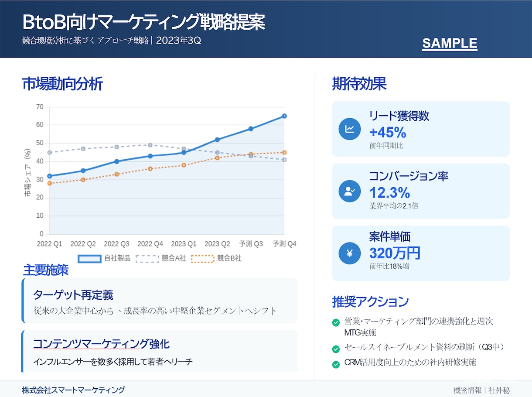Click the 従来の大企業中心から description line
Viewport: 532px width, 397px height.
tap(155, 311)
